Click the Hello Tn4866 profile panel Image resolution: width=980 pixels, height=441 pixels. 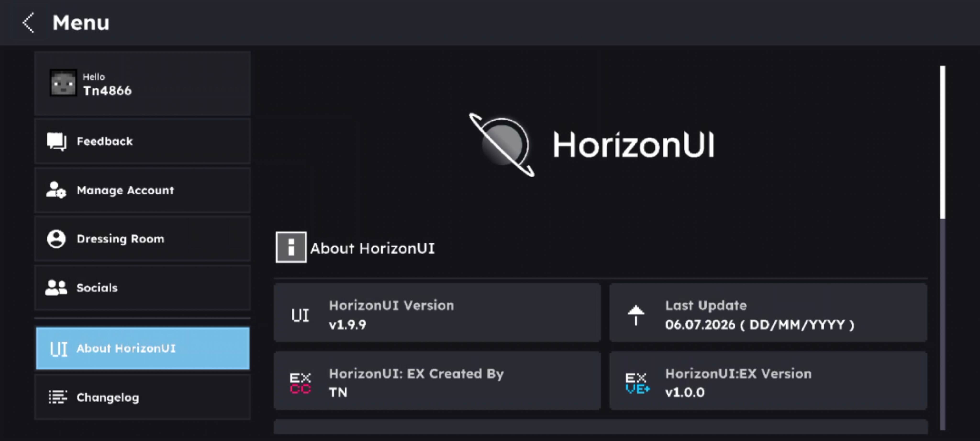[x=143, y=83]
